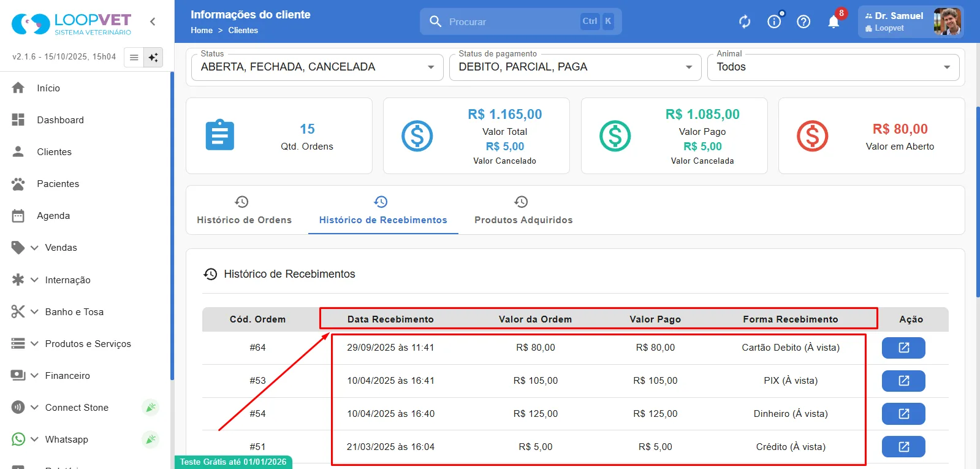Viewport: 980px width, 469px height.
Task: Expand the Vendas menu in sidebar
Action: pos(61,248)
